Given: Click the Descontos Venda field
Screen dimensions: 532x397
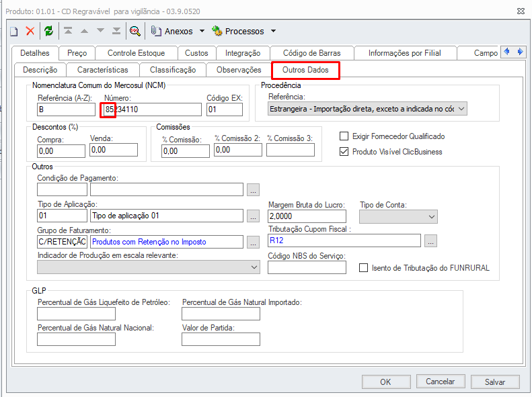Looking at the screenshot, I should tap(114, 150).
